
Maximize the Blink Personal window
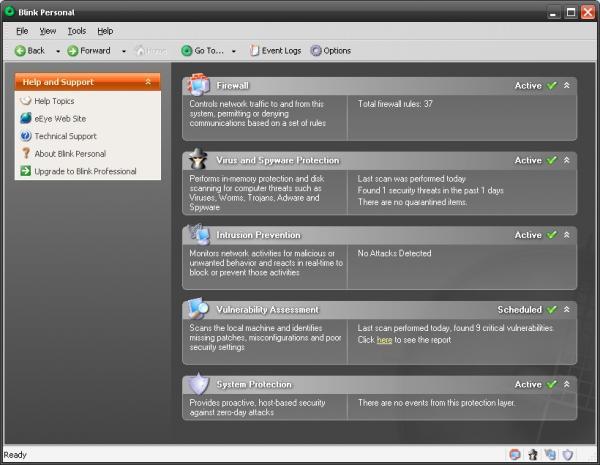[x=571, y=12]
